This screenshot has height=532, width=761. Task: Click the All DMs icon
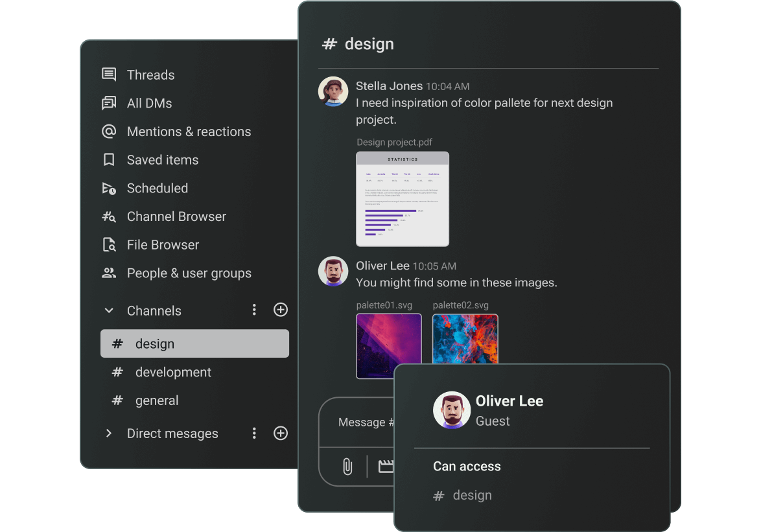point(109,103)
